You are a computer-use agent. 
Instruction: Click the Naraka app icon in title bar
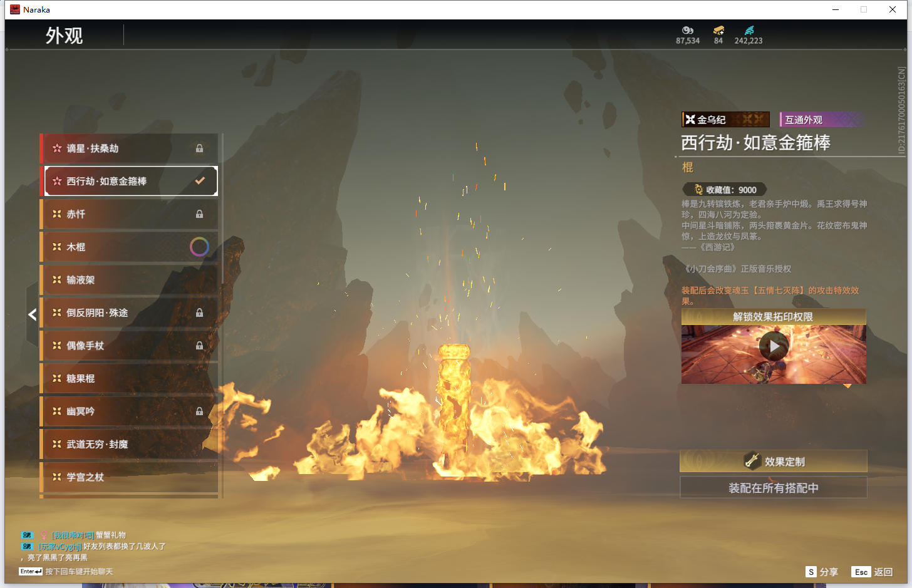pos(15,9)
